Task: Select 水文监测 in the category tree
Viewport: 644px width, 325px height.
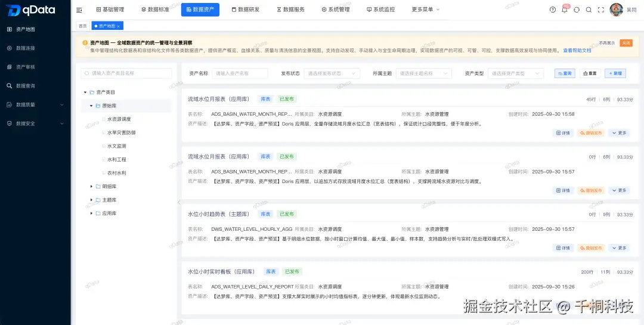Action: 117,146
